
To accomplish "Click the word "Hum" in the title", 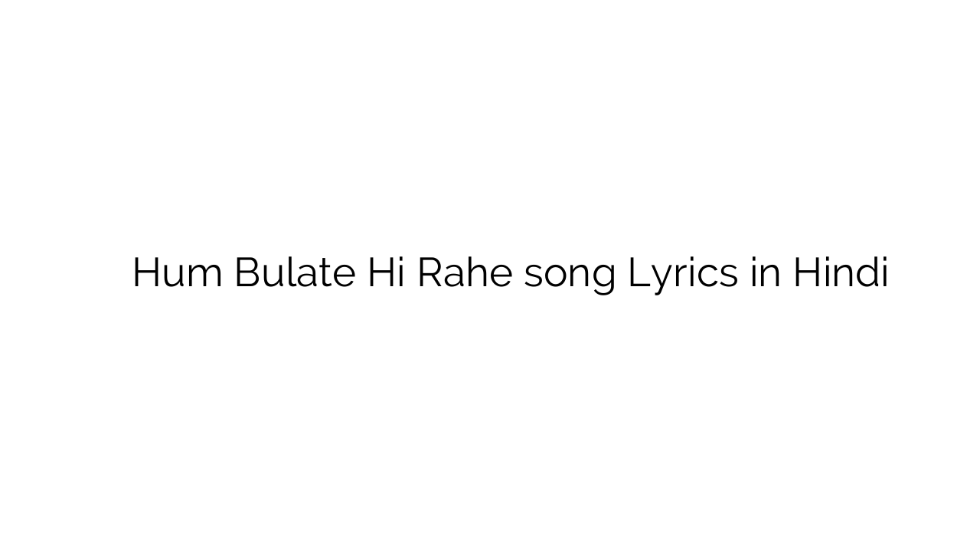I will coord(177,273).
